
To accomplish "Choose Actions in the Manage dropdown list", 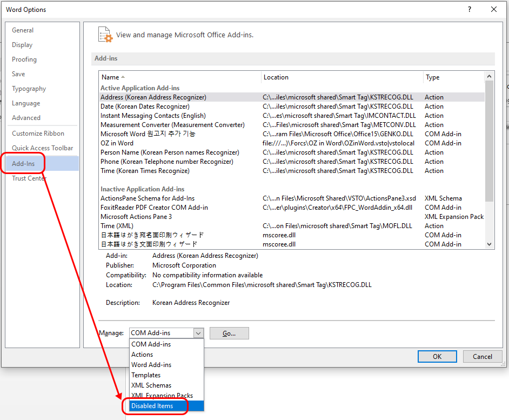I will tap(166, 355).
